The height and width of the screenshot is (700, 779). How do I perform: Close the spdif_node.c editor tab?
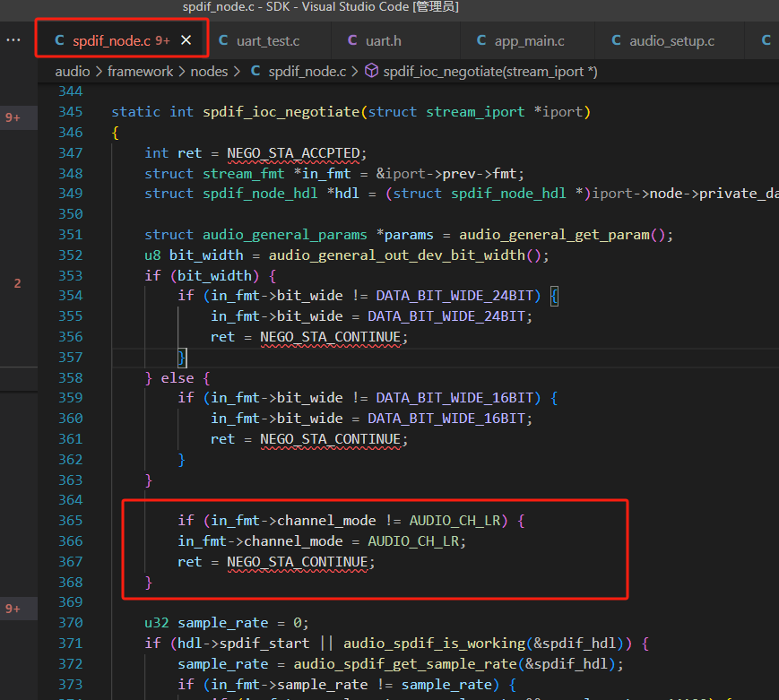(186, 40)
